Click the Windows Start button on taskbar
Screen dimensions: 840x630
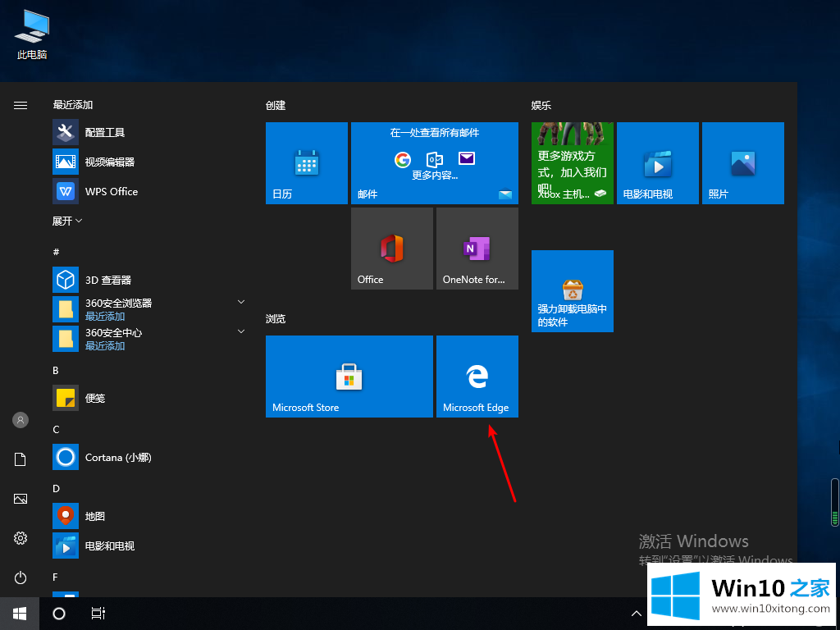tap(20, 614)
